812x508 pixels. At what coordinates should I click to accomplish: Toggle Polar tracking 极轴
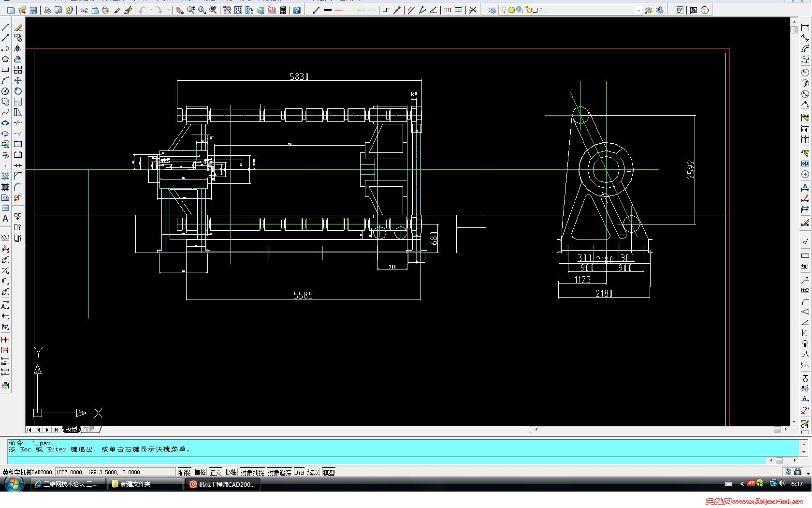click(x=231, y=472)
